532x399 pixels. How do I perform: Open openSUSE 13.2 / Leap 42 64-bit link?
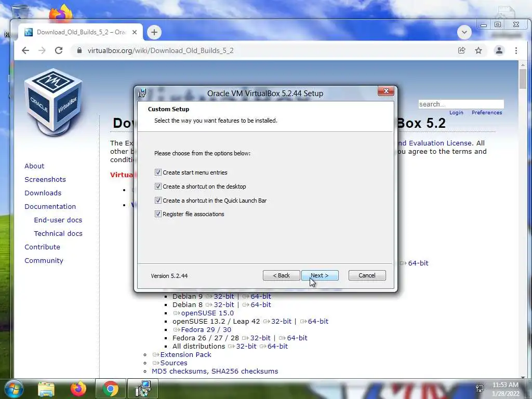click(318, 321)
